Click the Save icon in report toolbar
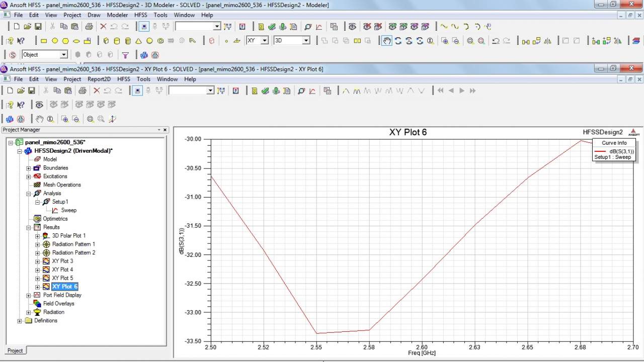Screen dimensions: 644x362 click(x=31, y=90)
